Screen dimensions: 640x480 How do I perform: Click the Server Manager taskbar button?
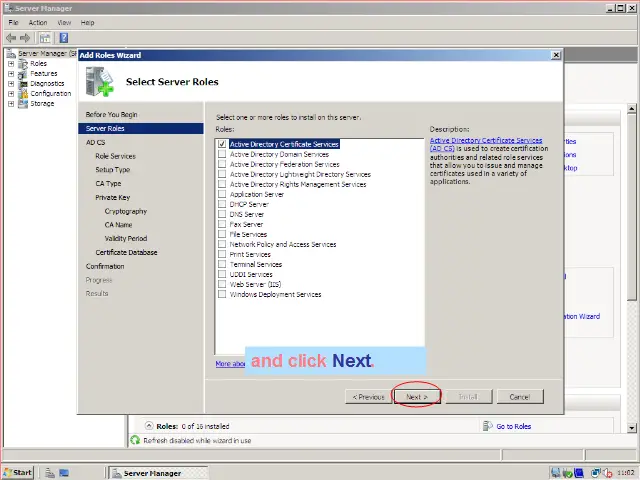(159, 473)
